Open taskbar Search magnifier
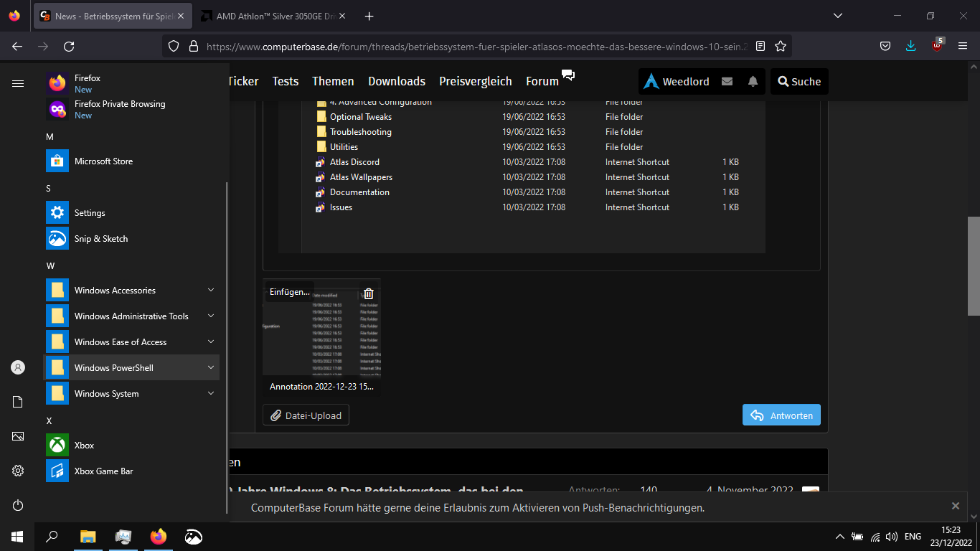This screenshot has width=980, height=551. pyautogui.click(x=52, y=537)
